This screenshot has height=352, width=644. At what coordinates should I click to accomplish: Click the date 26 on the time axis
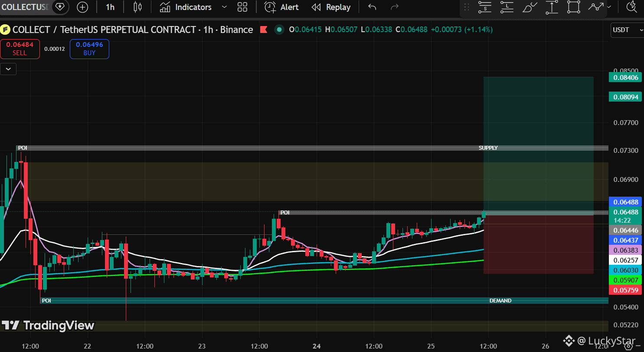(x=546, y=346)
